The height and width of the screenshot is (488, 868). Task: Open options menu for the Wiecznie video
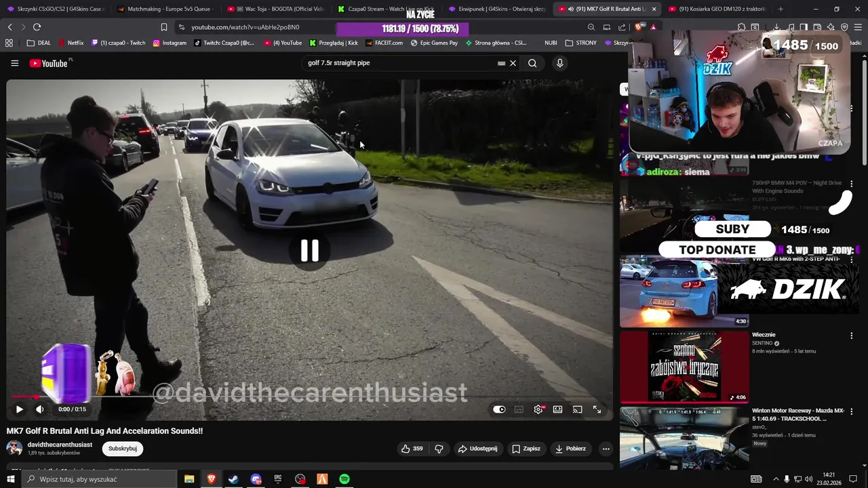click(x=852, y=335)
